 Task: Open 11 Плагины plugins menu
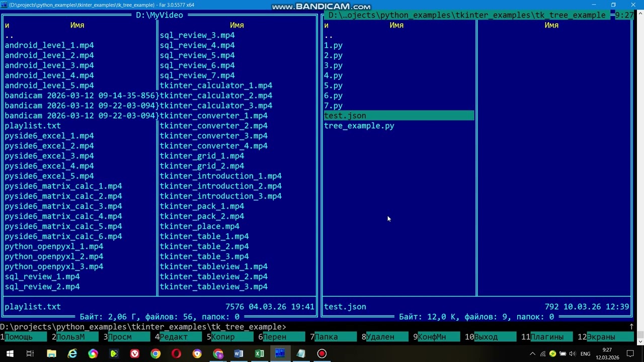(547, 337)
